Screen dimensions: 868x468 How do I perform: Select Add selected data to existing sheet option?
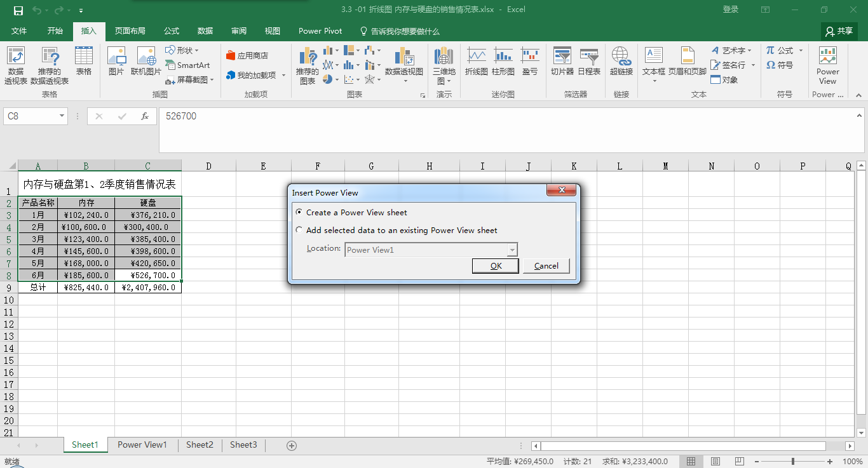[397, 230]
